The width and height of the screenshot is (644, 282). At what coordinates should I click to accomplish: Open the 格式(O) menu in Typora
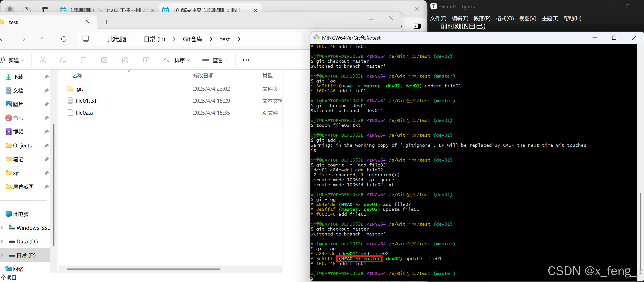(504, 18)
